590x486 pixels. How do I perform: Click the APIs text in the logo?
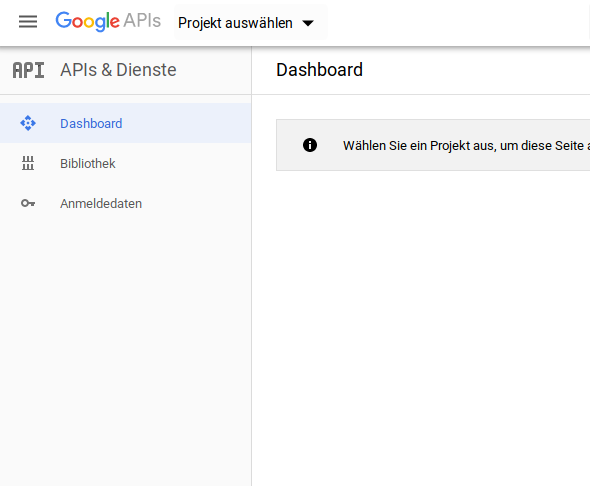142,20
